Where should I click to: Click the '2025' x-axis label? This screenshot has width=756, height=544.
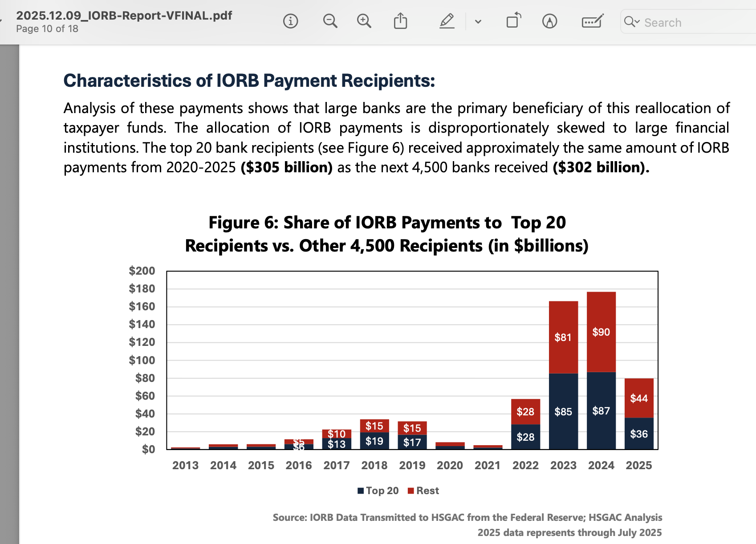(x=639, y=465)
